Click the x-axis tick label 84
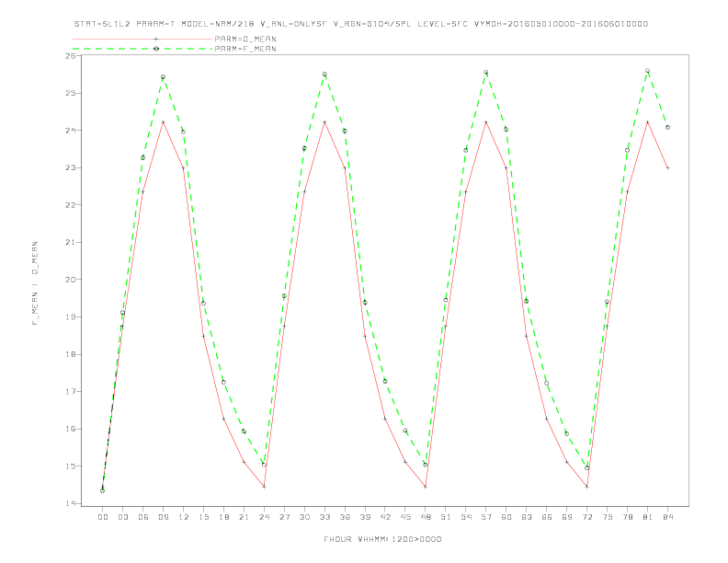The width and height of the screenshot is (728, 563). (667, 517)
